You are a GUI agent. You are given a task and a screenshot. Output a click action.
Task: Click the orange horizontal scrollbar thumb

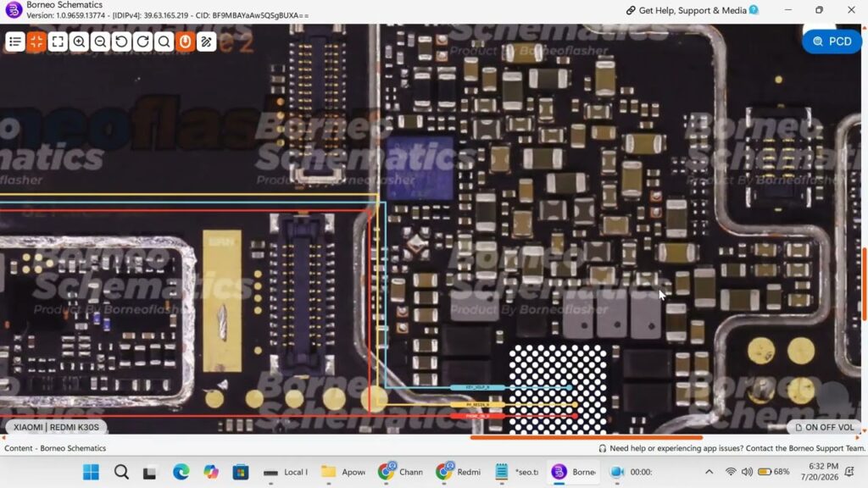coord(587,437)
